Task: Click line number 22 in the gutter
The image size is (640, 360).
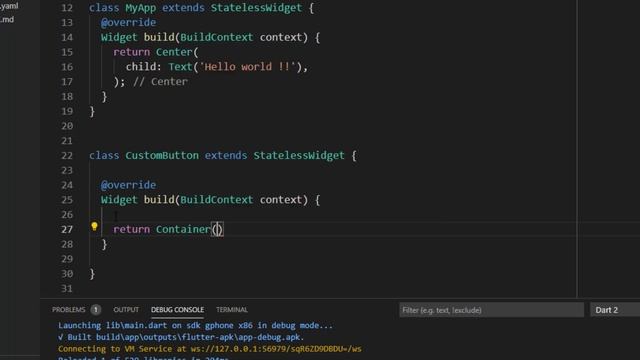Action: (67, 156)
